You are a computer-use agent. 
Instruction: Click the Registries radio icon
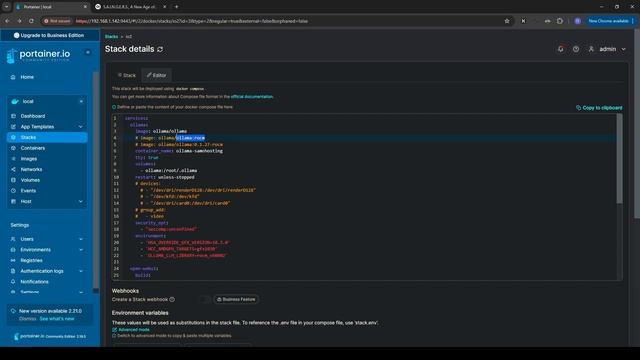point(13,260)
